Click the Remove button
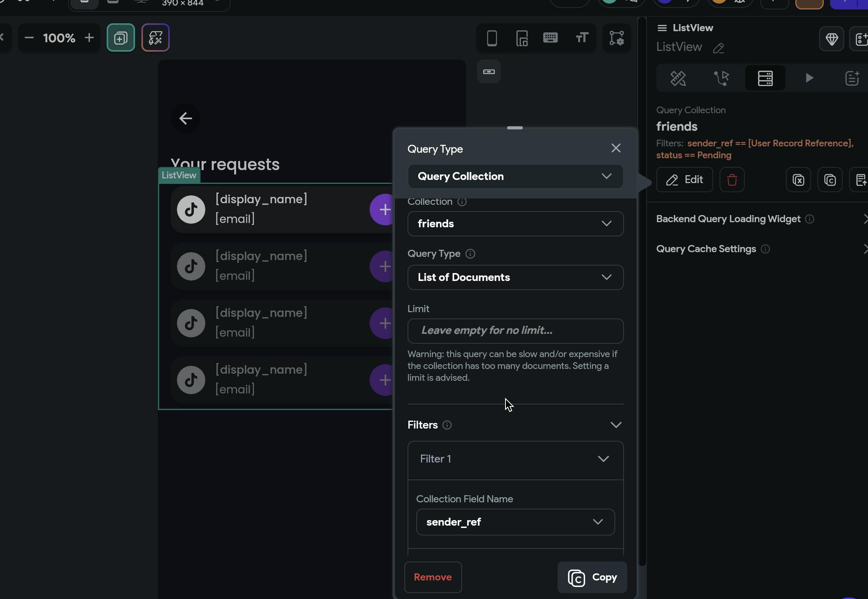 coord(433,577)
